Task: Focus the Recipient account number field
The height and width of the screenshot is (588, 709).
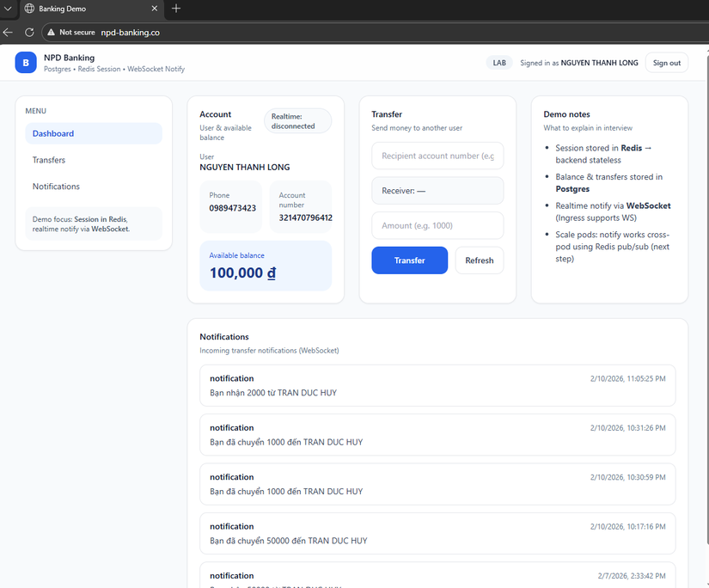Action: coord(437,156)
